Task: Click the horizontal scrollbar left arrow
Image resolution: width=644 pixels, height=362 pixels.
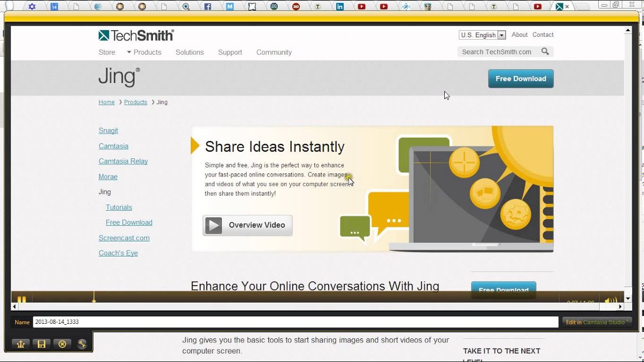Action: tap(14, 306)
